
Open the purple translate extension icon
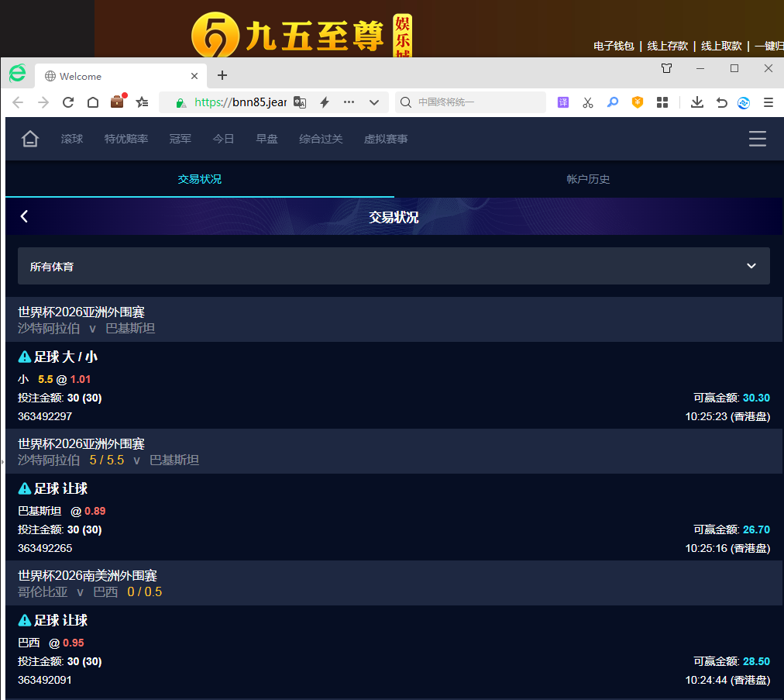point(563,102)
